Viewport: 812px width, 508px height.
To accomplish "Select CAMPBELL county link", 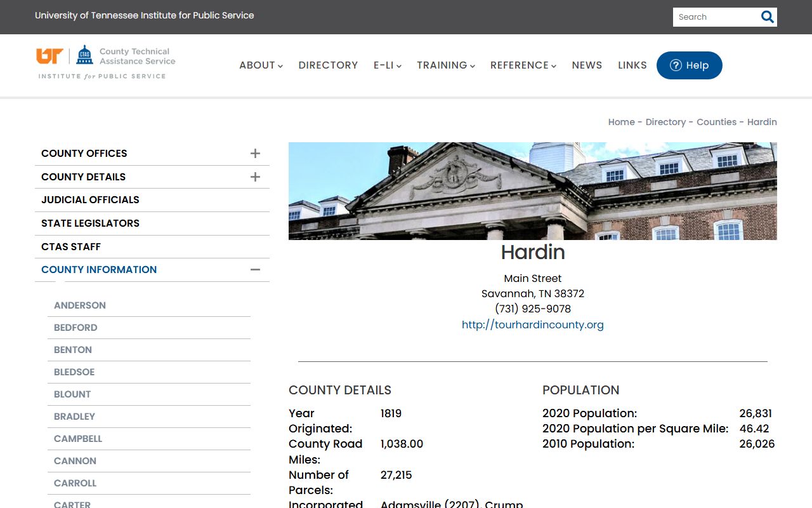I will (78, 439).
